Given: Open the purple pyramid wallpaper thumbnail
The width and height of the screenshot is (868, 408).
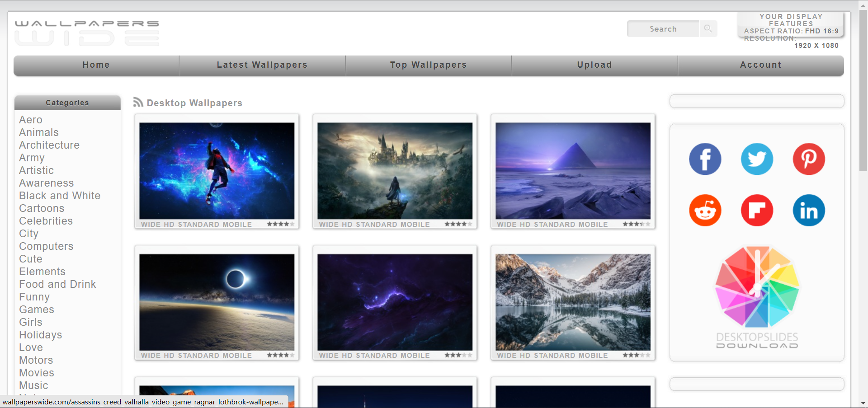Looking at the screenshot, I should pos(573,171).
